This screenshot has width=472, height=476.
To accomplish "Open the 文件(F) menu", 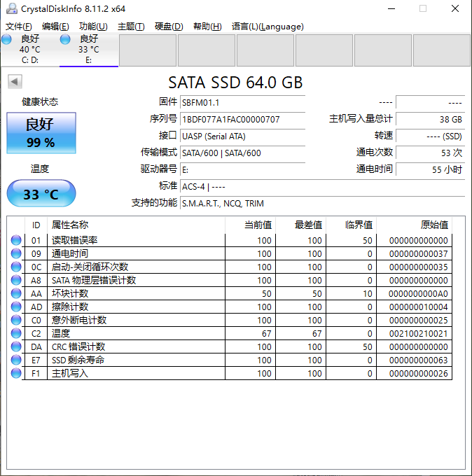I will [19, 27].
